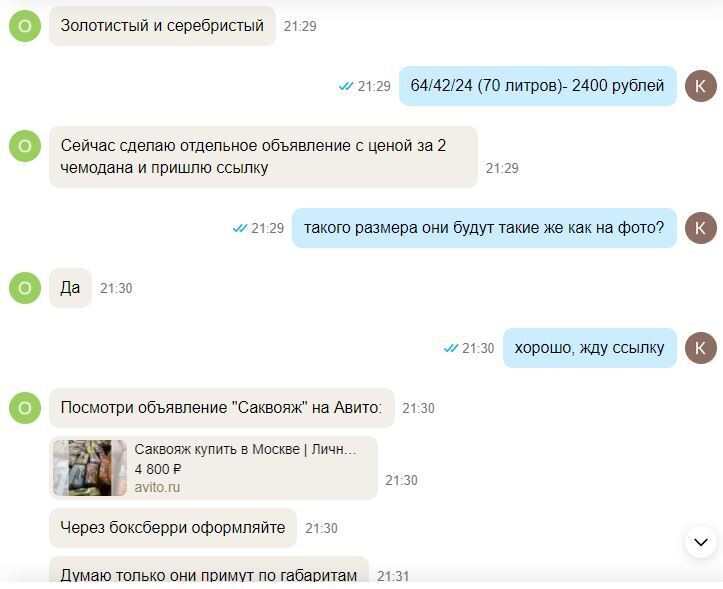The image size is (723, 589).
Task: Click avatar K beside "64/42/24 (70 литров)" message
Action: coord(700,86)
